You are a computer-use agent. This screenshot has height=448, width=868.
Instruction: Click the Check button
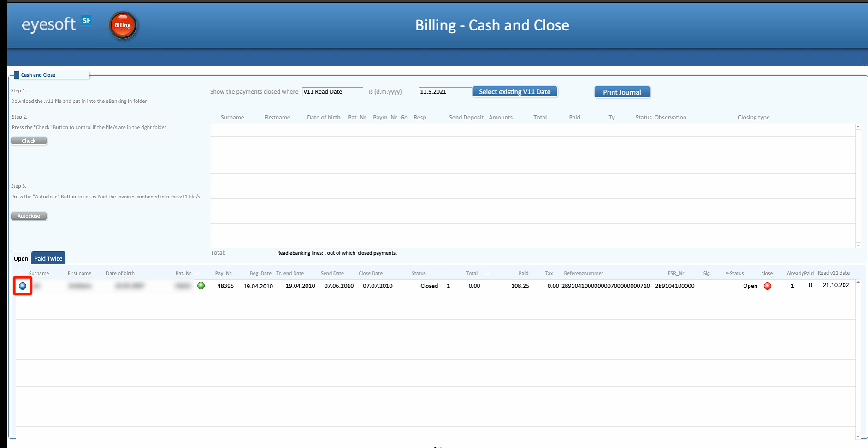29,141
